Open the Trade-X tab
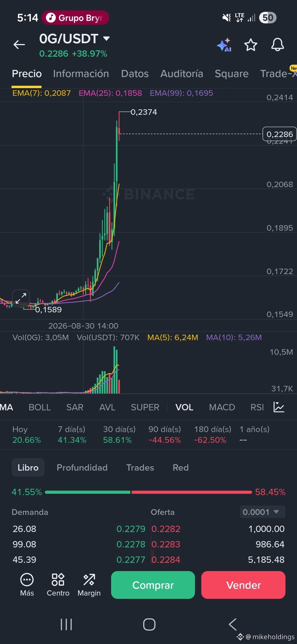The width and height of the screenshot is (297, 644). click(x=279, y=74)
